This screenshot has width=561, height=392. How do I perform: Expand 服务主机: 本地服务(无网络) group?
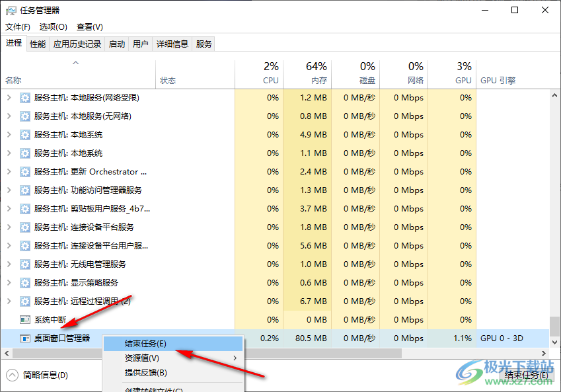(x=9, y=116)
